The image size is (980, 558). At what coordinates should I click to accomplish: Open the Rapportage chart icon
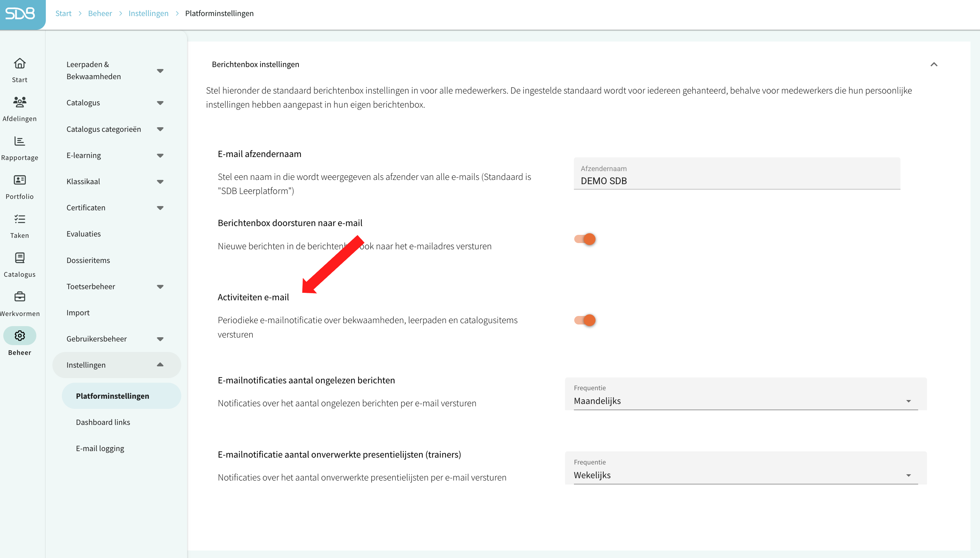click(x=20, y=141)
